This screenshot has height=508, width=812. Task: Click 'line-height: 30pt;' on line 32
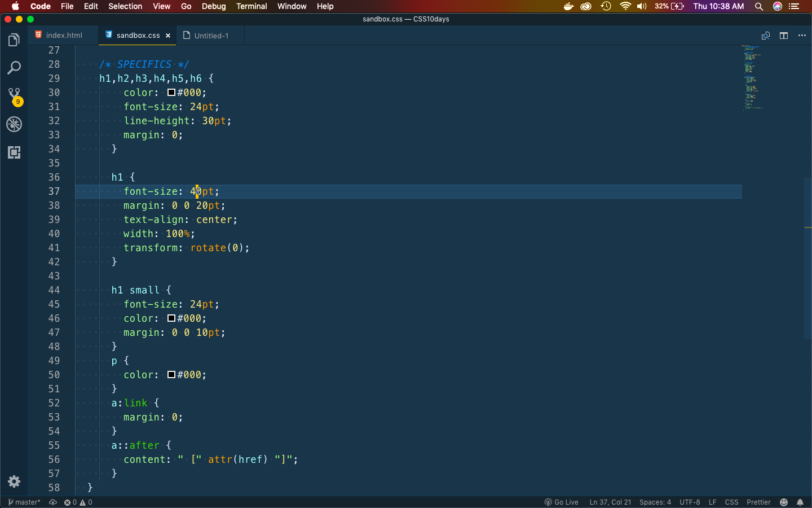(x=177, y=121)
